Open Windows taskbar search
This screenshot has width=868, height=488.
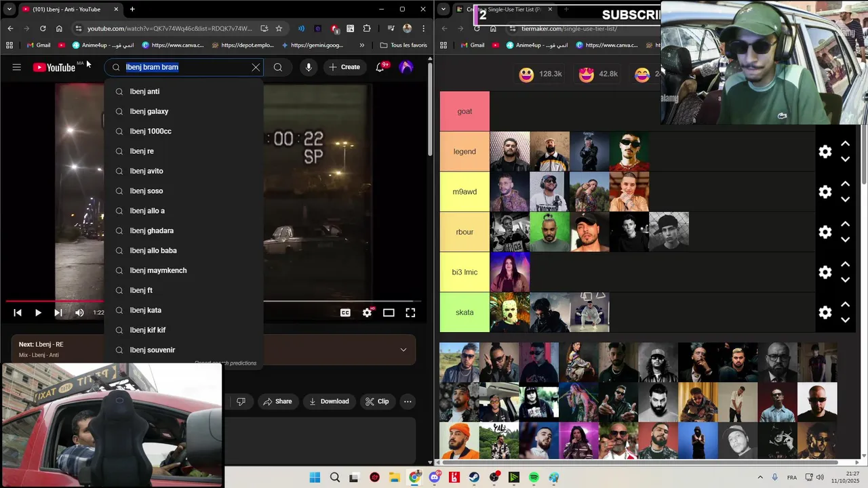coord(335,477)
